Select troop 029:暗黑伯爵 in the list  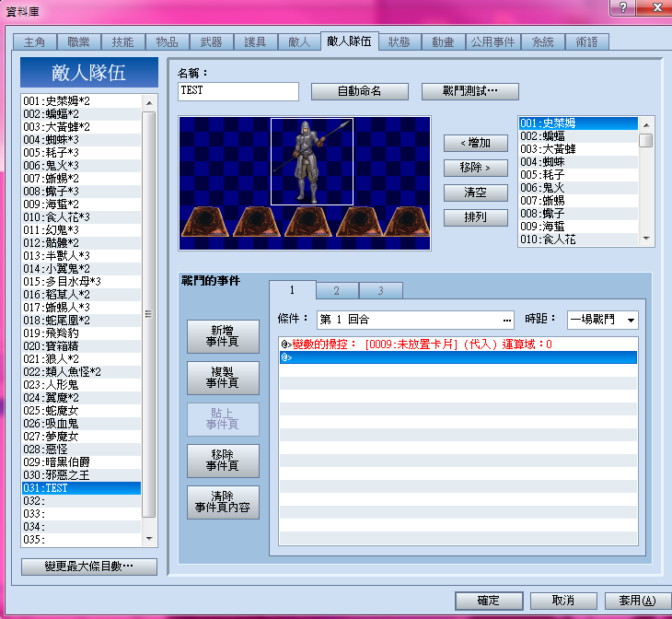[81, 462]
